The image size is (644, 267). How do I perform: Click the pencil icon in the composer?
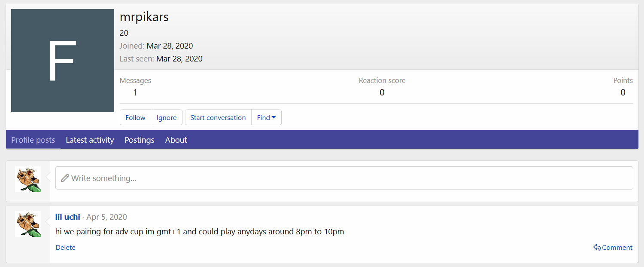pyautogui.click(x=65, y=178)
